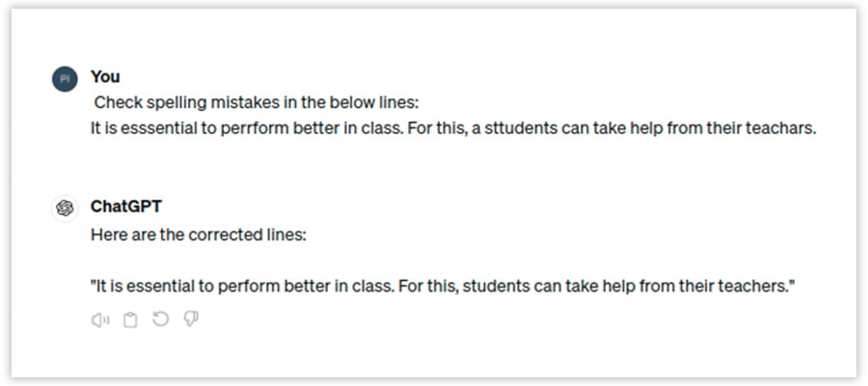This screenshot has height=386, width=868.
Task: Click the Read Aloud speaker icon
Action: tap(99, 319)
